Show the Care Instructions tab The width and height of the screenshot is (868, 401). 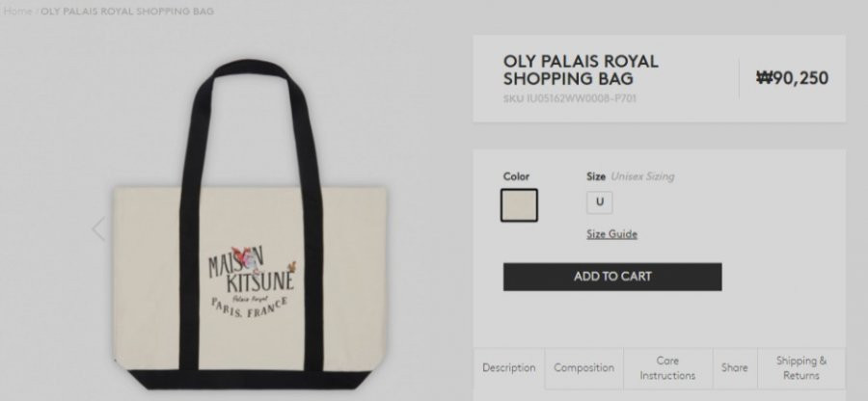pos(667,368)
